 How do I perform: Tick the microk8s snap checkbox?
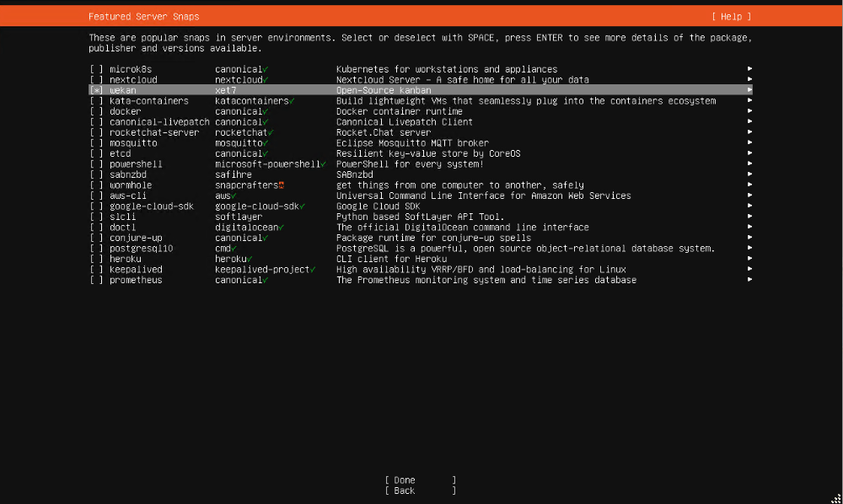[x=97, y=69]
